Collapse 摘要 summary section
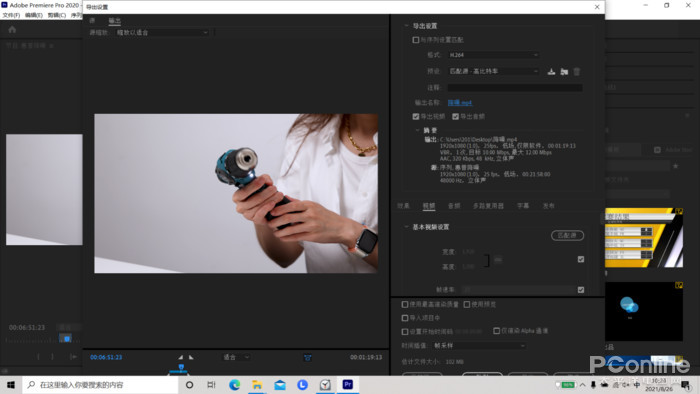The width and height of the screenshot is (700, 394). [x=417, y=130]
